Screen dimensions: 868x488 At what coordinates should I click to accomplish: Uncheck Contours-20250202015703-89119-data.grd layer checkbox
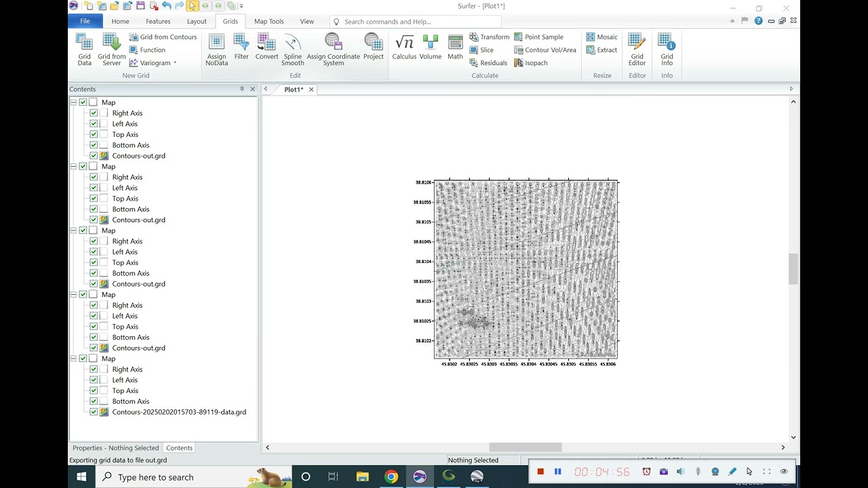point(94,412)
